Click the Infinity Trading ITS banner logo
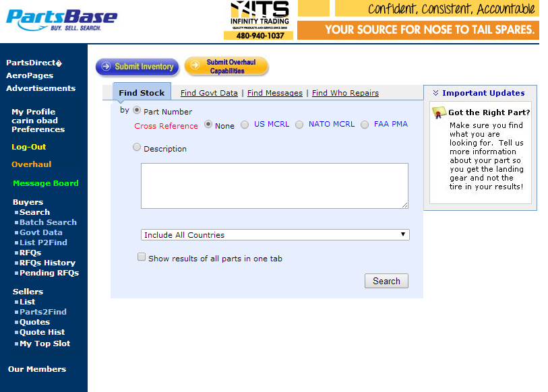This screenshot has width=548, height=392. click(259, 20)
